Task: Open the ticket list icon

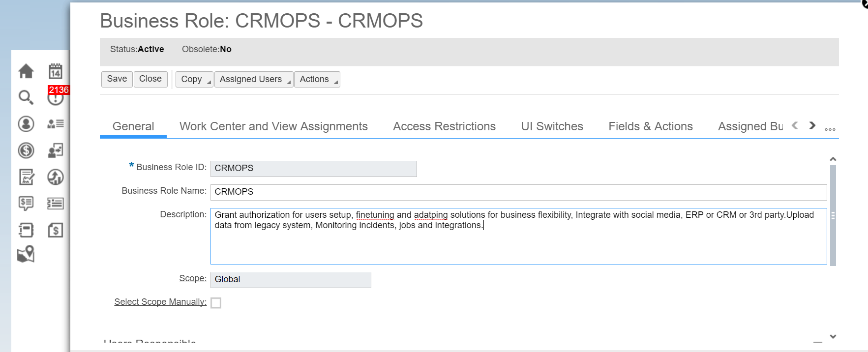Action: [x=56, y=203]
